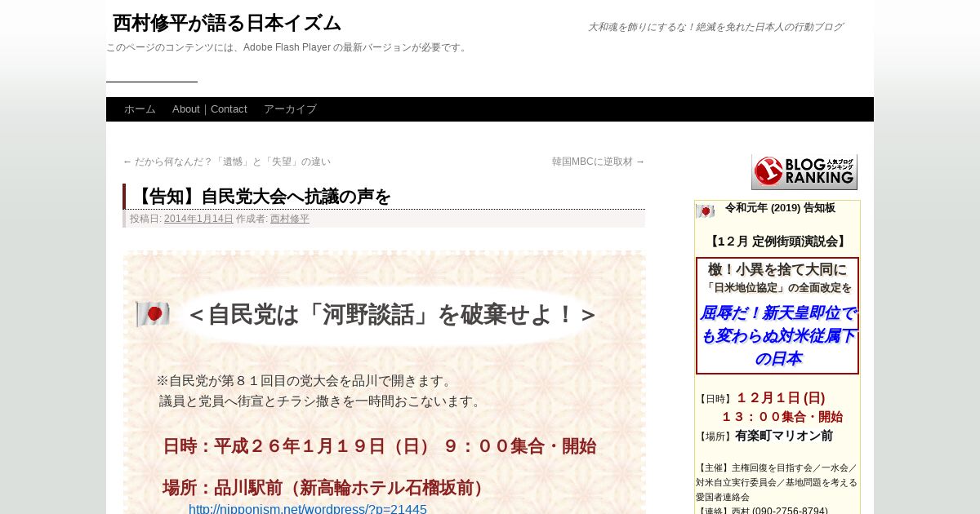
Task: Click the date １２月１日 (日)
Action: (x=781, y=398)
